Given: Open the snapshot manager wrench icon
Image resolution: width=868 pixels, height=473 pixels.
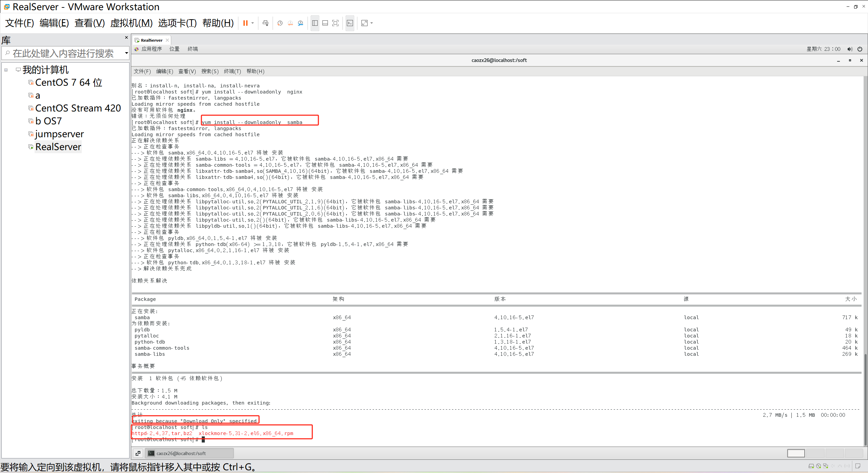Looking at the screenshot, I should point(300,23).
